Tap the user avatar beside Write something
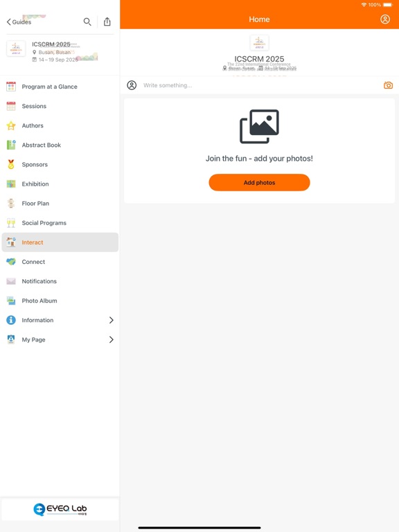The height and width of the screenshot is (532, 399). coord(132,85)
